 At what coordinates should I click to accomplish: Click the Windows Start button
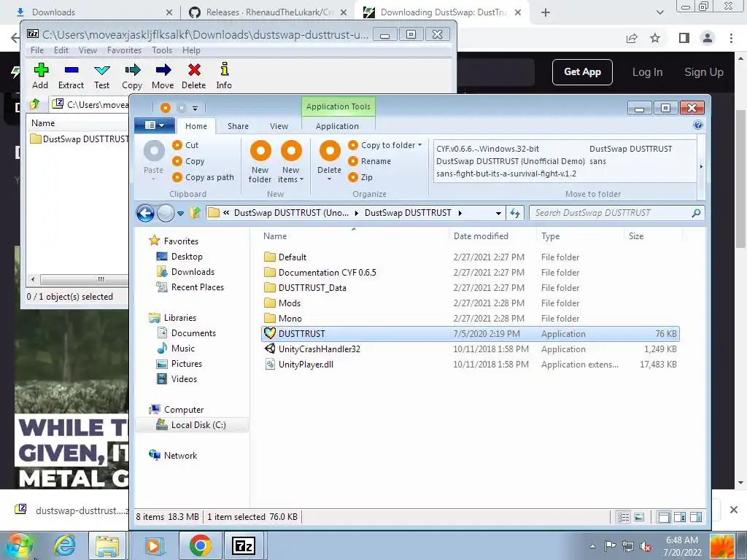pos(20,545)
